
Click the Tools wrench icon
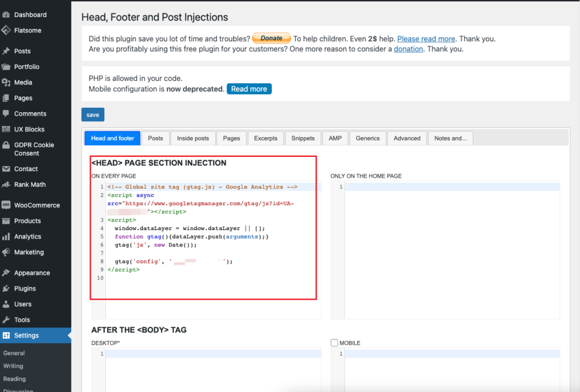point(6,320)
